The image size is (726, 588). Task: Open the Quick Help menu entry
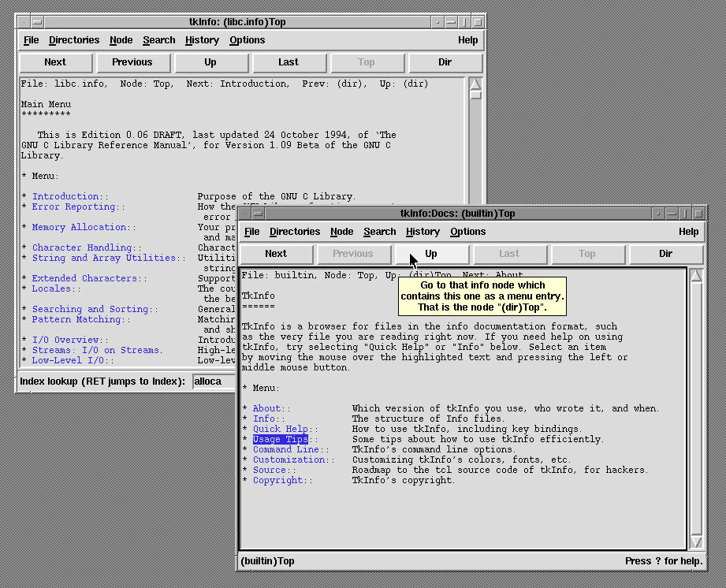click(280, 429)
